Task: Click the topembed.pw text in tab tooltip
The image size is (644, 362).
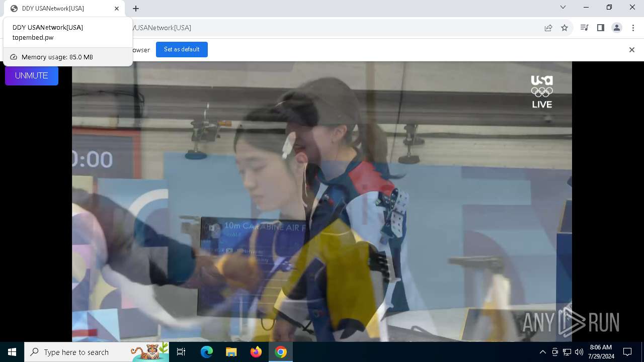Action: click(33, 38)
